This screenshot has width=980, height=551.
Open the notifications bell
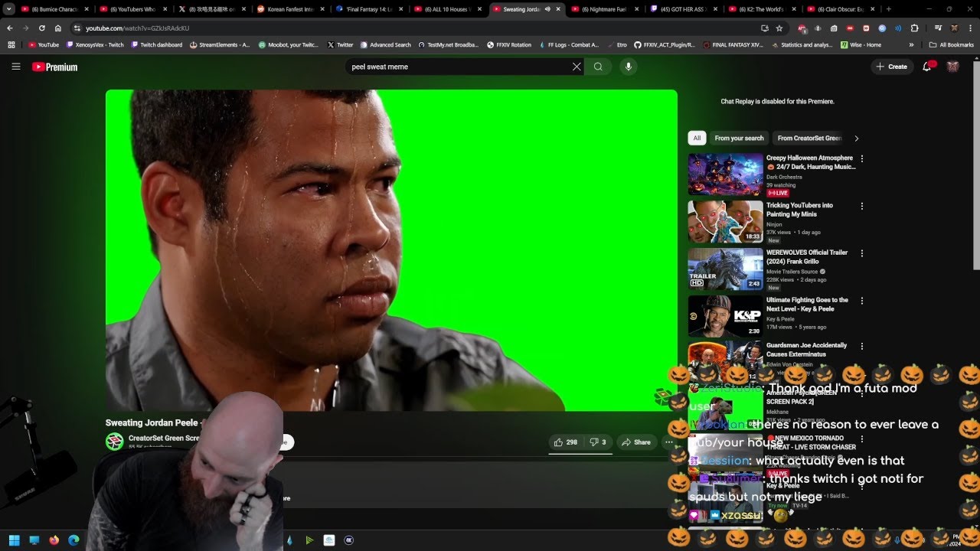(x=926, y=67)
